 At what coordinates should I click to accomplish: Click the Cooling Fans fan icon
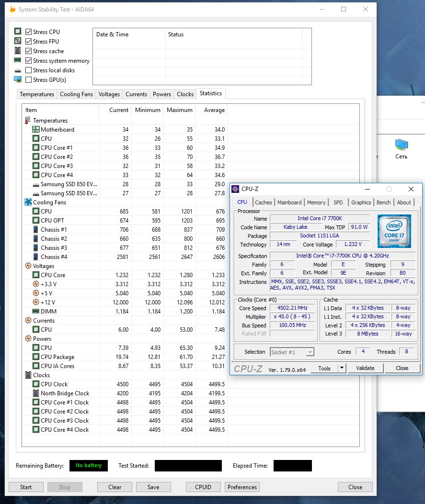(x=28, y=202)
